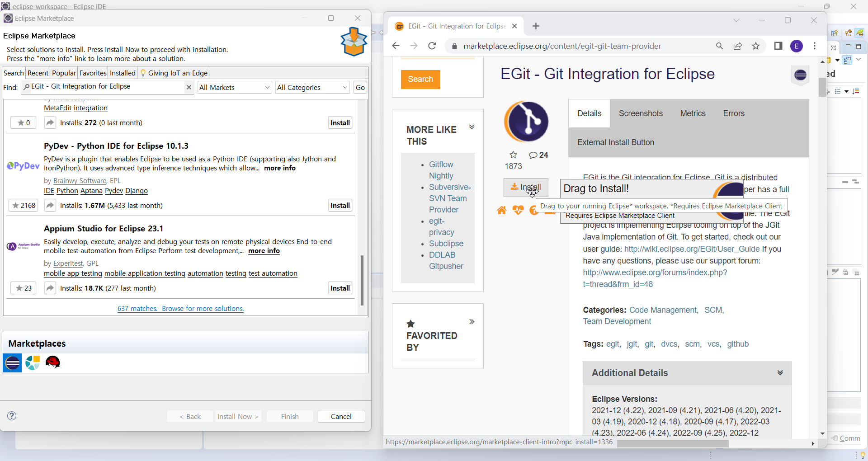The height and width of the screenshot is (461, 868).
Task: Click the orange home icon below Install
Action: (502, 211)
